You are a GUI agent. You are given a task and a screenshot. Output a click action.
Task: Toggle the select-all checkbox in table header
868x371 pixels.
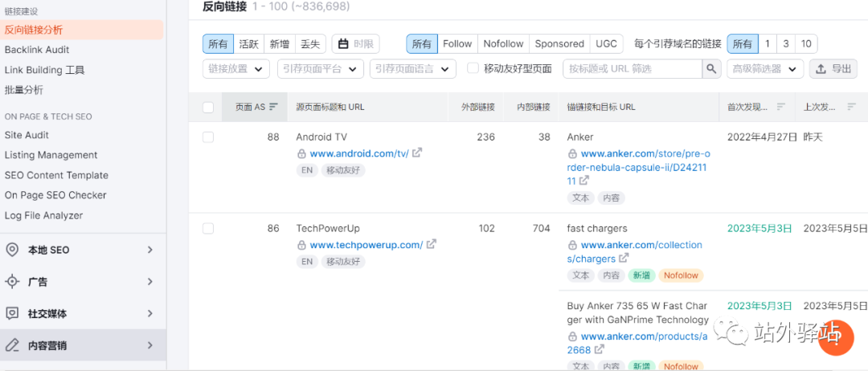click(x=208, y=108)
